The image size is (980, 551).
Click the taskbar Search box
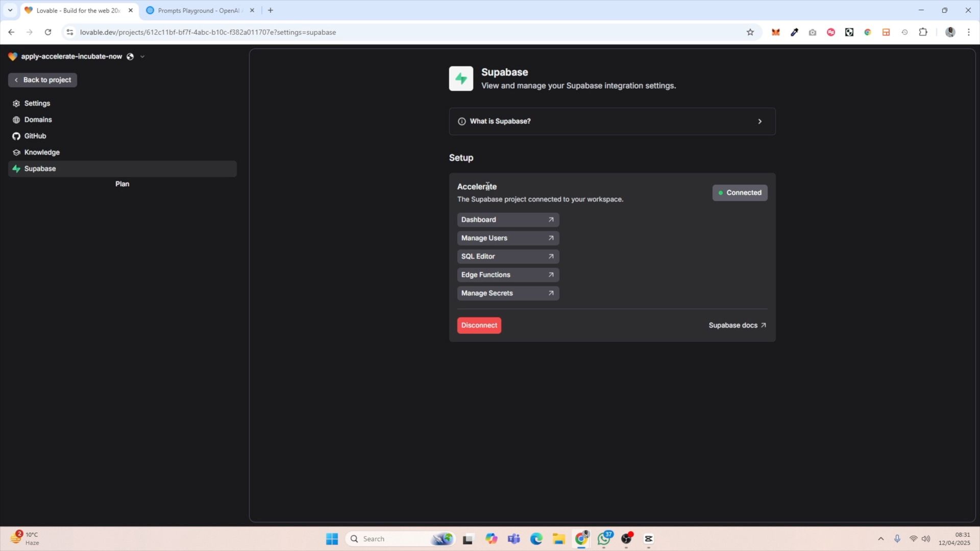coord(401,539)
